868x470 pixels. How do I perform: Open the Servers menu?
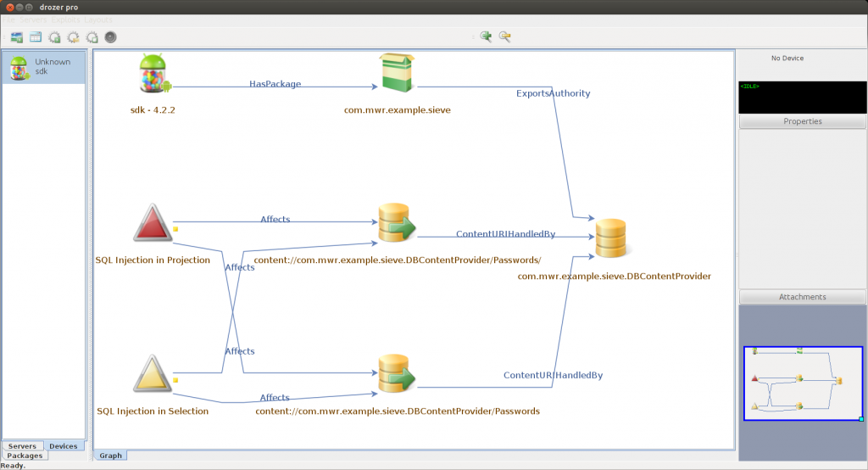click(33, 20)
